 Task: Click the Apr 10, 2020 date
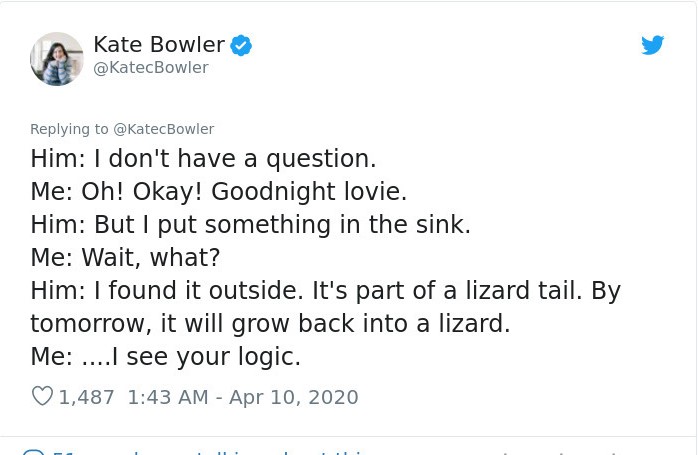(x=293, y=397)
